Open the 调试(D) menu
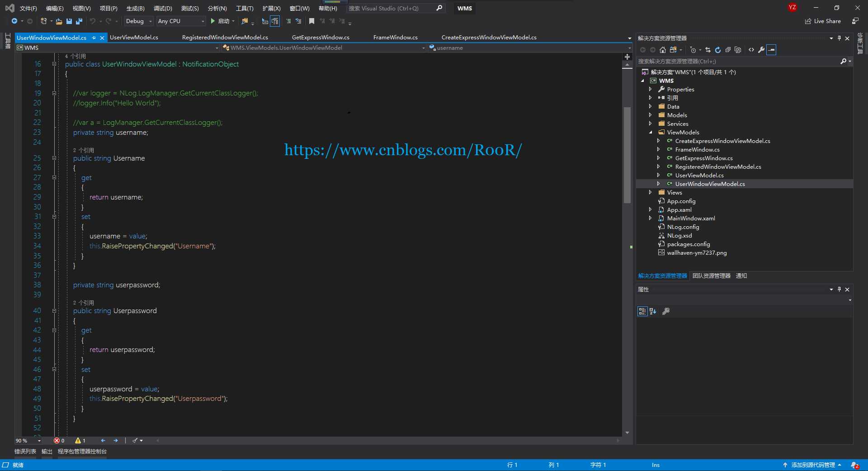The image size is (868, 471). [x=163, y=9]
